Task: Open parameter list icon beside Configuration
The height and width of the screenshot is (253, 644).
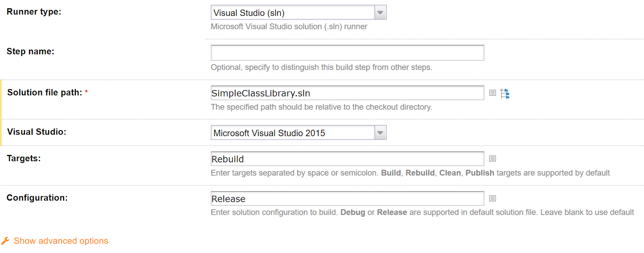Action: 492,198
